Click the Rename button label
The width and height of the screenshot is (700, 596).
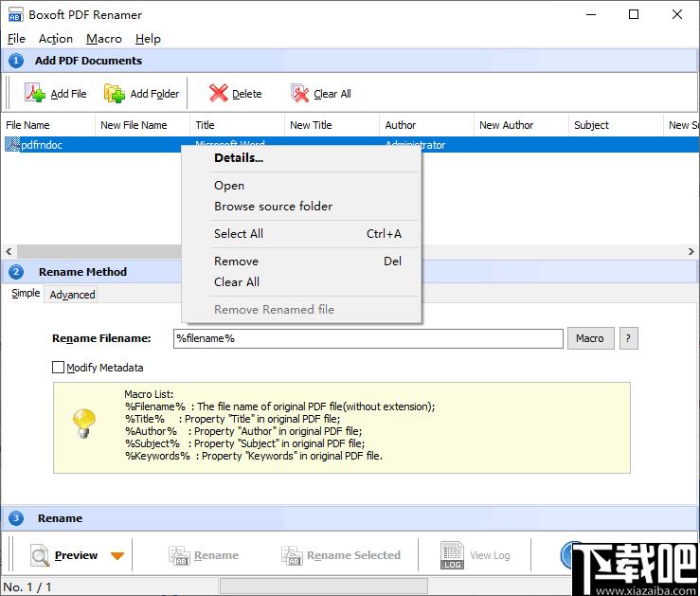pos(216,555)
